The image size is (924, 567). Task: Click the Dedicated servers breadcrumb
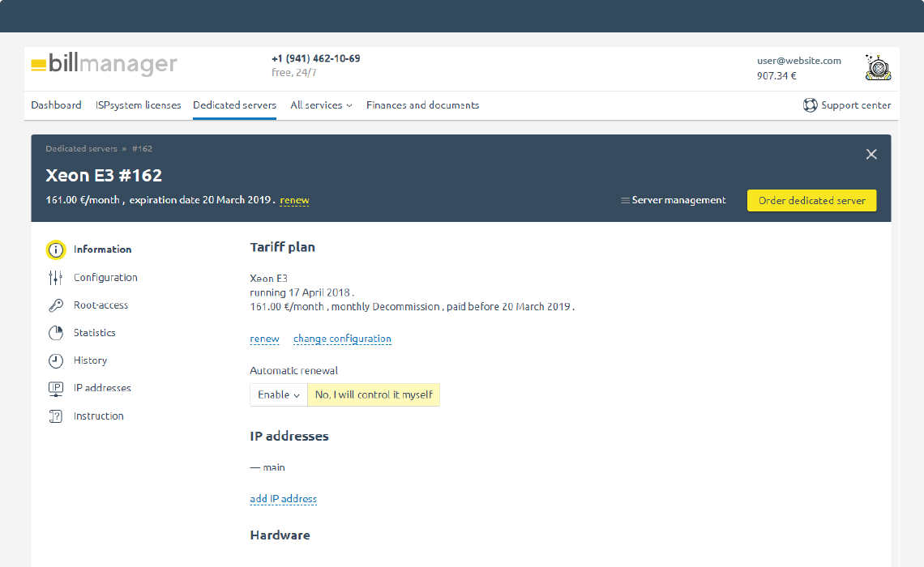point(81,148)
